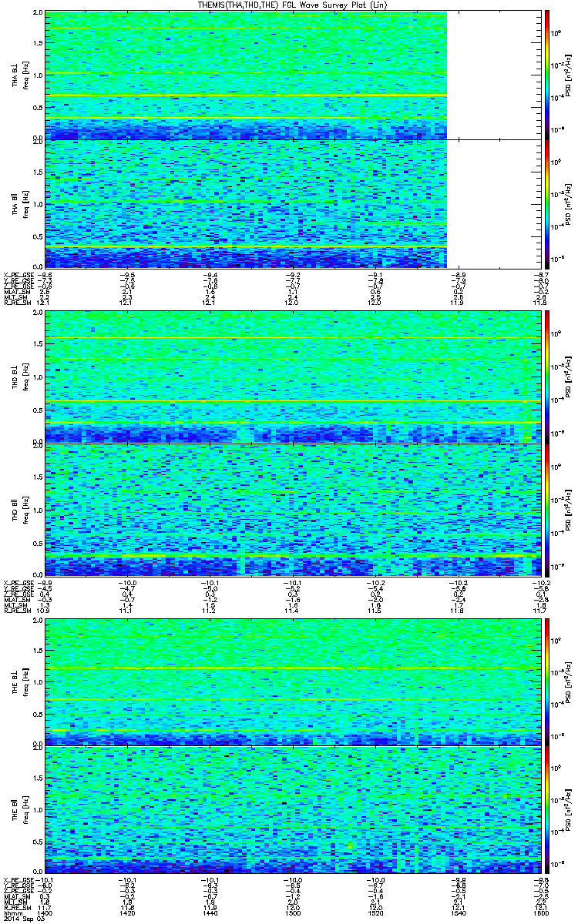Click the MLT_SM label under THE panels

tap(14, 900)
